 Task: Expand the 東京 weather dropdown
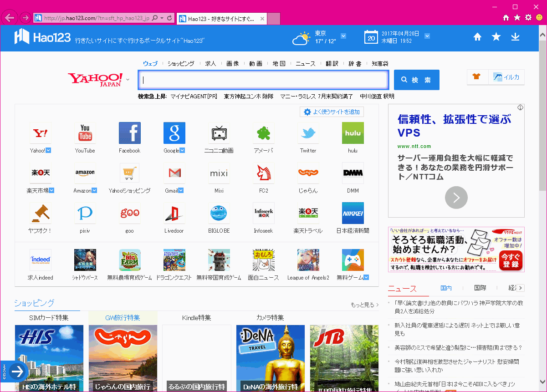tap(343, 36)
